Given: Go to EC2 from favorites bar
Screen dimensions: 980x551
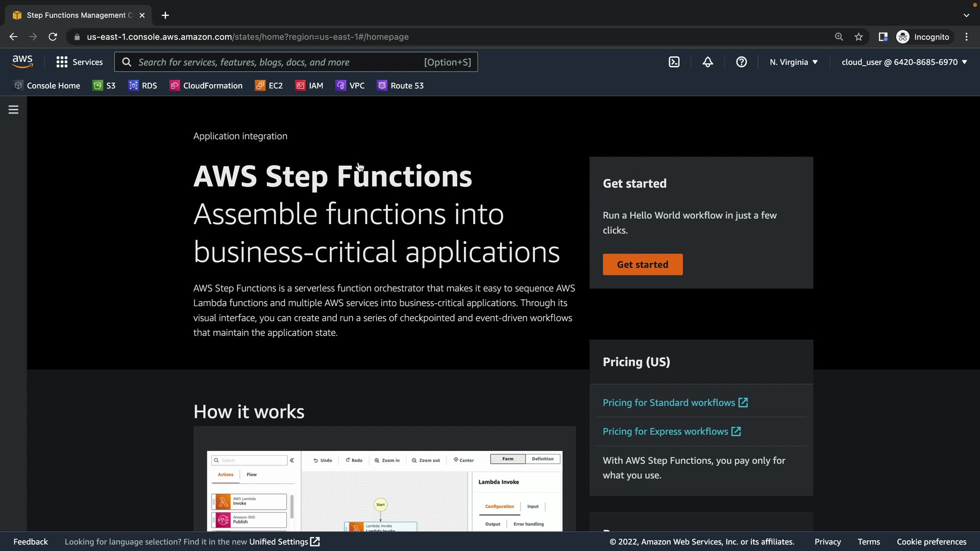Looking at the screenshot, I should pyautogui.click(x=269, y=86).
